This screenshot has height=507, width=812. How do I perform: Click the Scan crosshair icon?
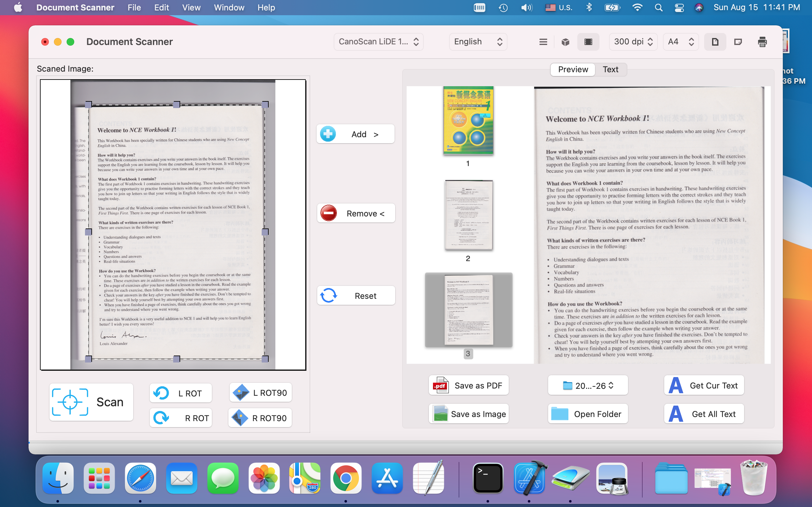[x=70, y=402]
